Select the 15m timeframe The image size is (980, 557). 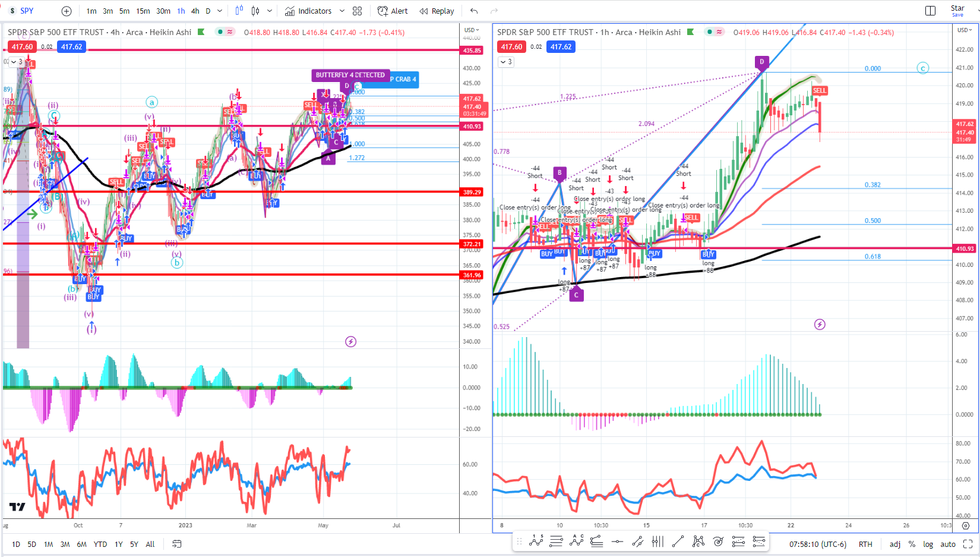pyautogui.click(x=143, y=11)
